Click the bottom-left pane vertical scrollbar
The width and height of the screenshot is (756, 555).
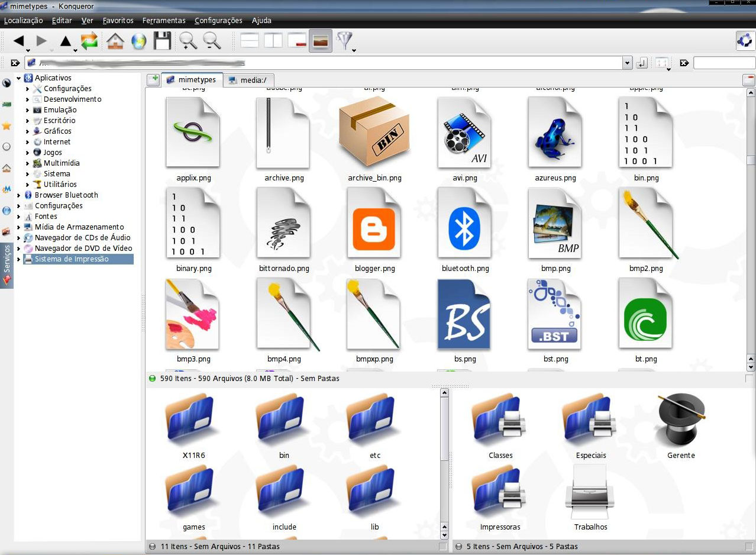point(445,464)
